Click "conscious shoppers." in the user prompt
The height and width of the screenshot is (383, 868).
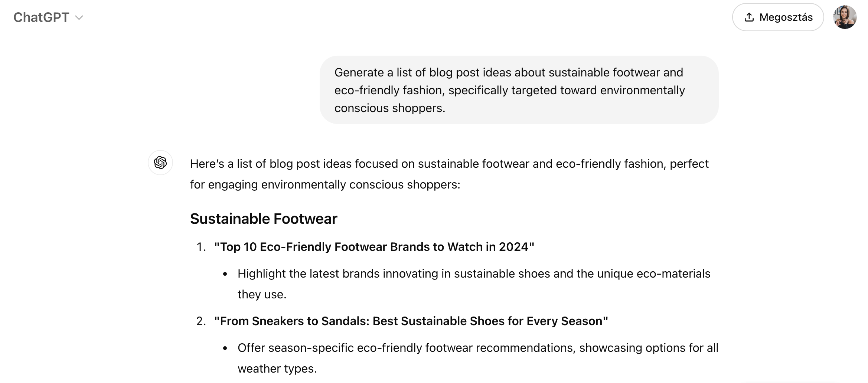point(390,108)
